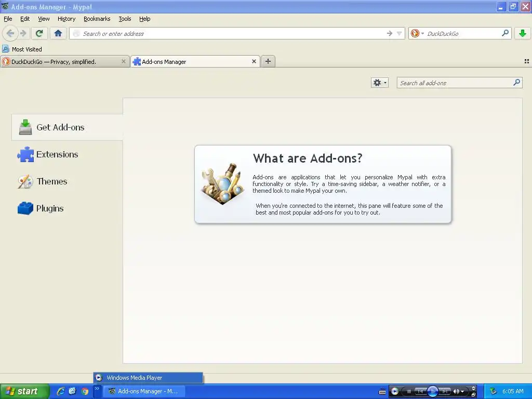Open a new tab with plus button
This screenshot has width=532, height=399.
point(268,61)
